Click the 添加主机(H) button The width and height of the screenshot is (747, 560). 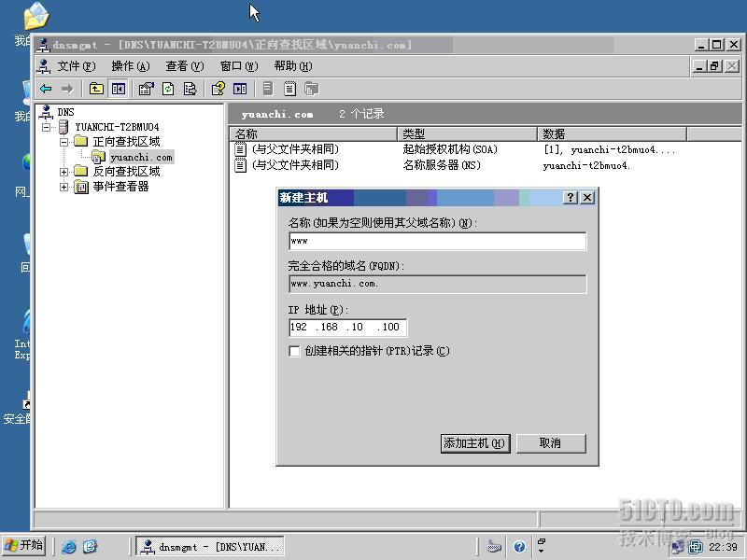point(475,443)
